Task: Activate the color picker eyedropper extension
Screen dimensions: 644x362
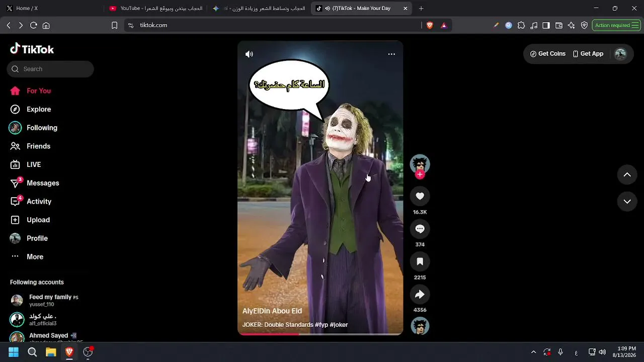Action: pyautogui.click(x=496, y=25)
